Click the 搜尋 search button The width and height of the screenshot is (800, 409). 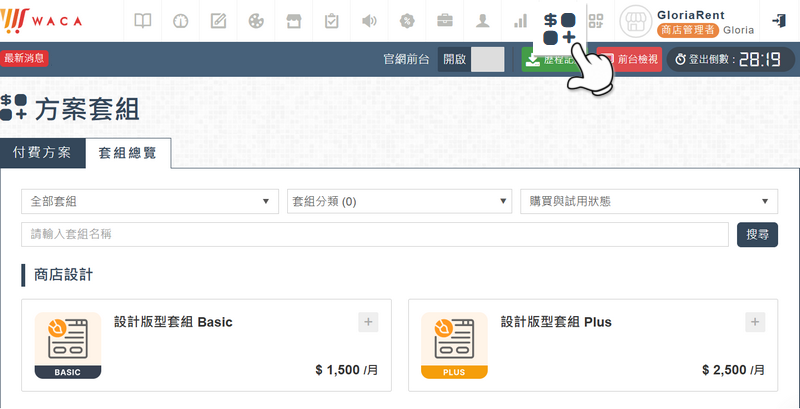[x=757, y=234]
